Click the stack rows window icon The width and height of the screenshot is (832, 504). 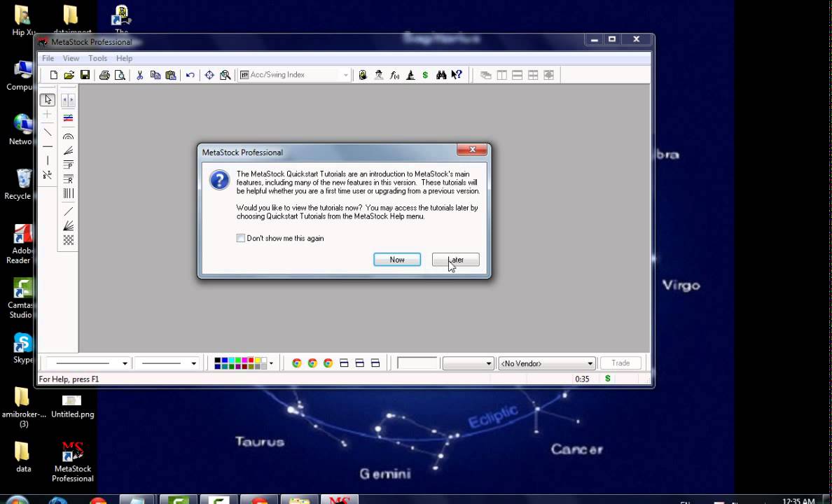click(518, 76)
